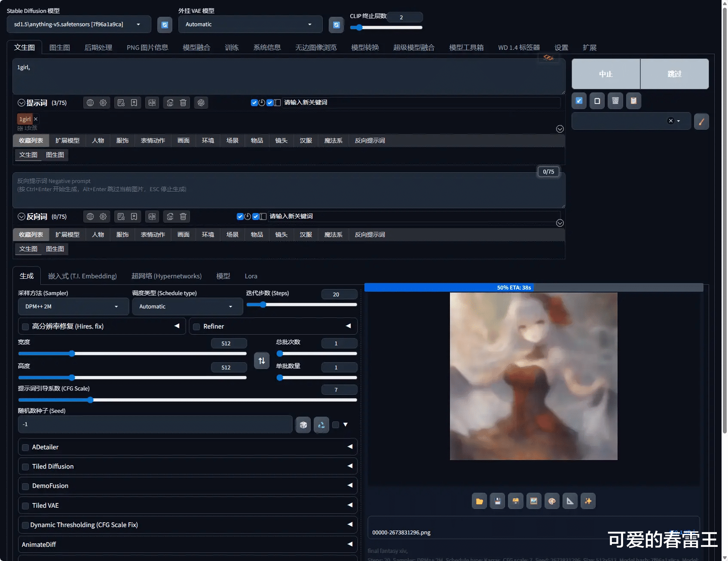Click the history icon in the 提示词 toolbar
The width and height of the screenshot is (728, 561).
point(121,103)
